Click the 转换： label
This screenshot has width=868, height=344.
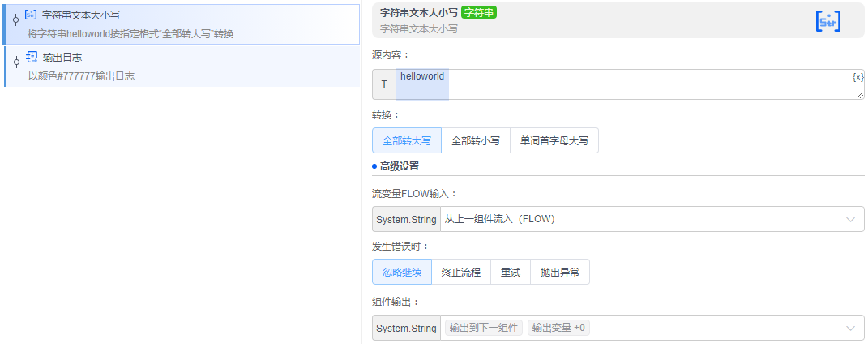(385, 114)
